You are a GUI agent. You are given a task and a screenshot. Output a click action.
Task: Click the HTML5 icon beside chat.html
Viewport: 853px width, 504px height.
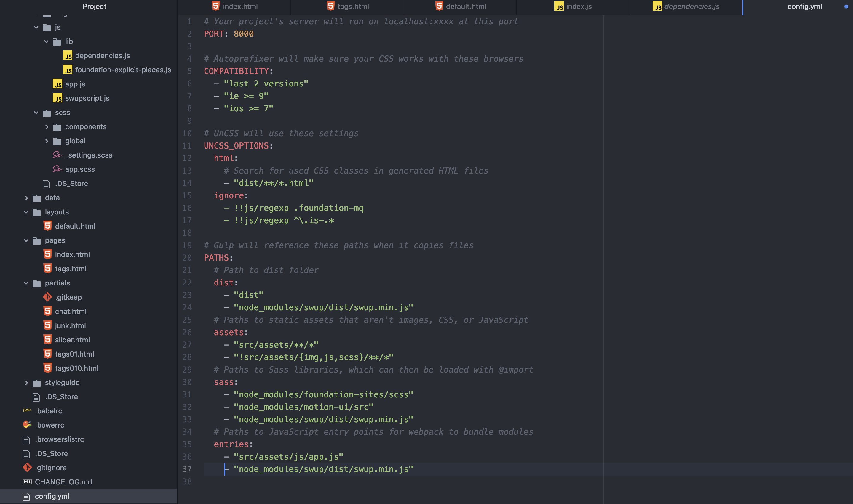(48, 311)
